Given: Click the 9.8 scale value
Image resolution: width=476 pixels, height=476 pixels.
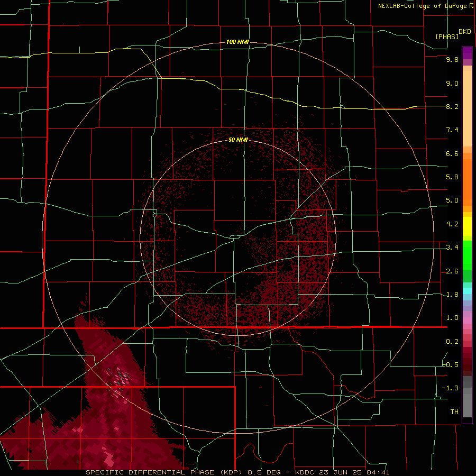Looking at the screenshot, I should (452, 59).
